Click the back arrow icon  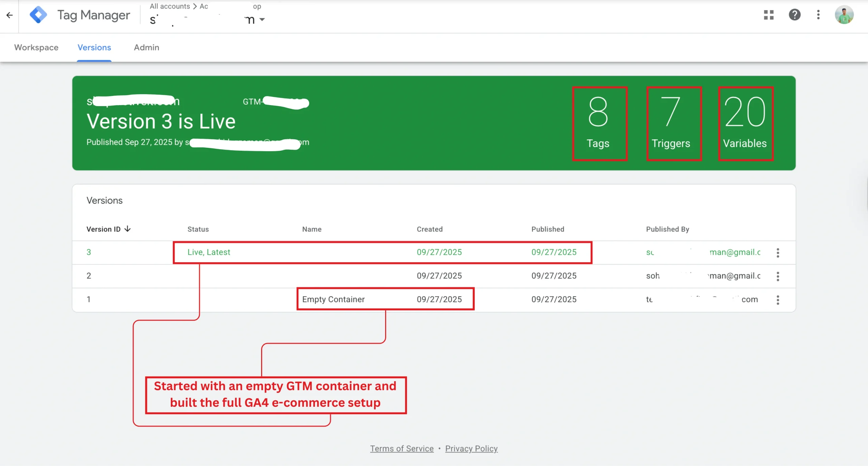coord(9,15)
